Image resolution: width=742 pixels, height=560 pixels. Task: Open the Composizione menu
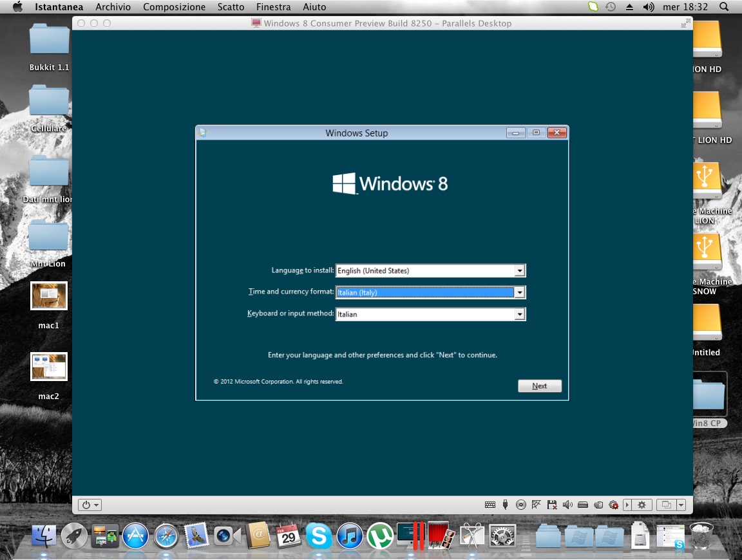[174, 6]
